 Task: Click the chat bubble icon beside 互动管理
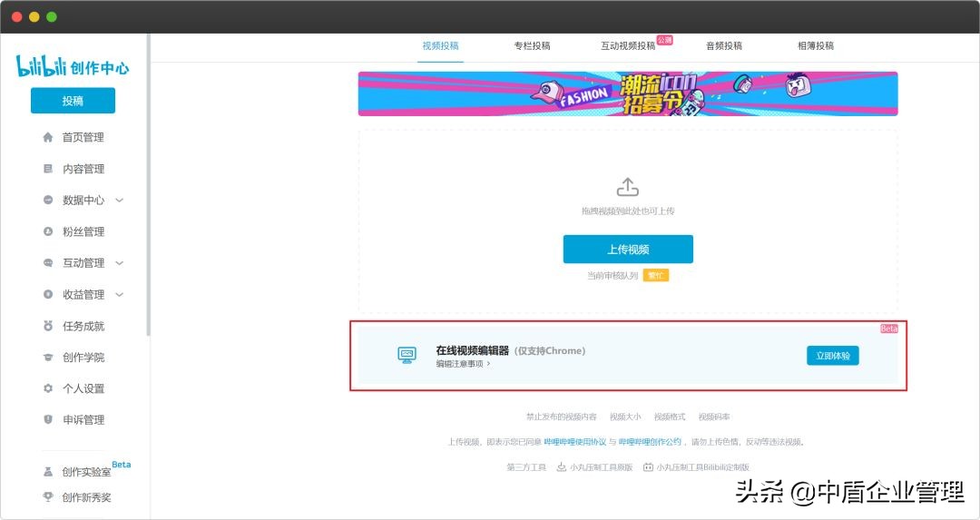[48, 263]
